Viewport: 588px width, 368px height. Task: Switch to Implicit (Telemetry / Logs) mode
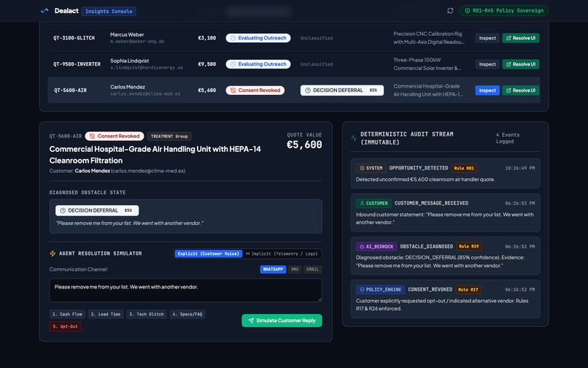(x=282, y=254)
